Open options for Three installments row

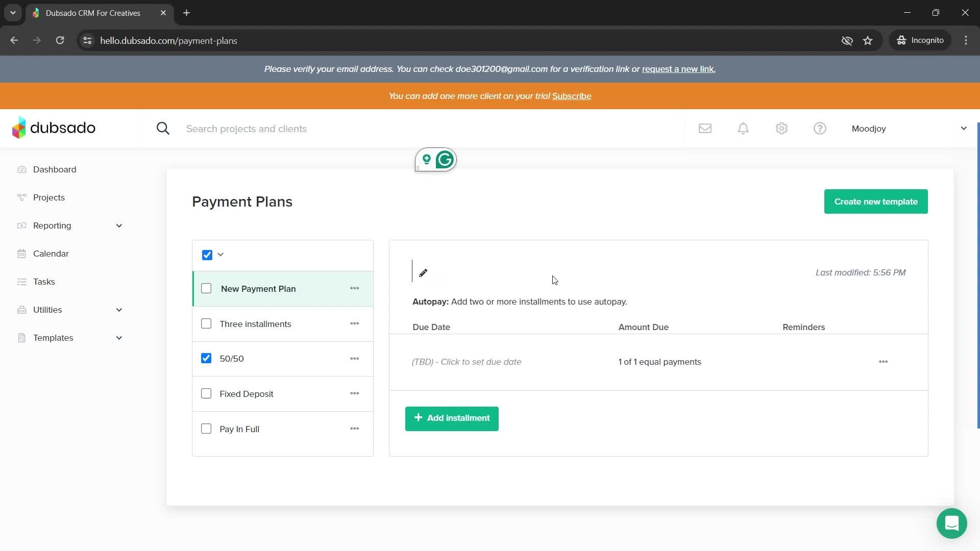[354, 323]
